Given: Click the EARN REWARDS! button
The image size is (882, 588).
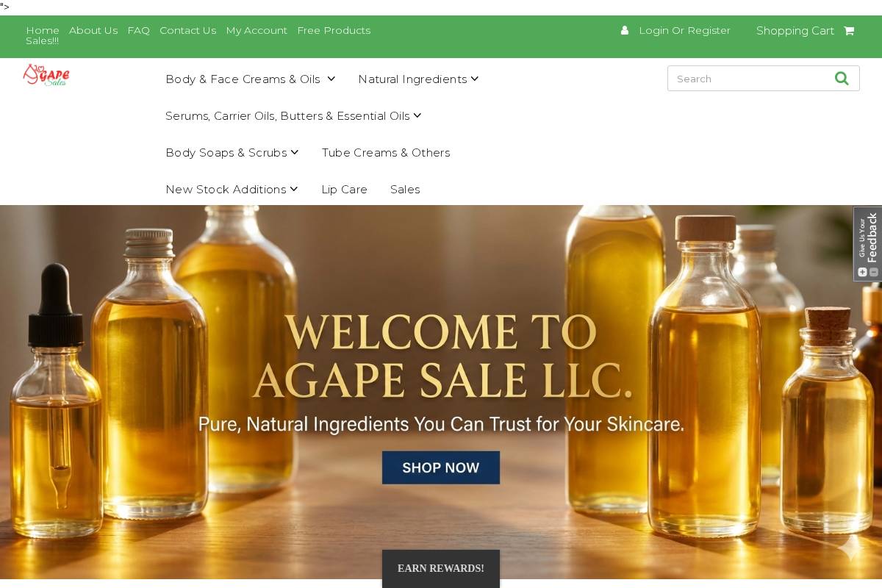Looking at the screenshot, I should [440, 568].
